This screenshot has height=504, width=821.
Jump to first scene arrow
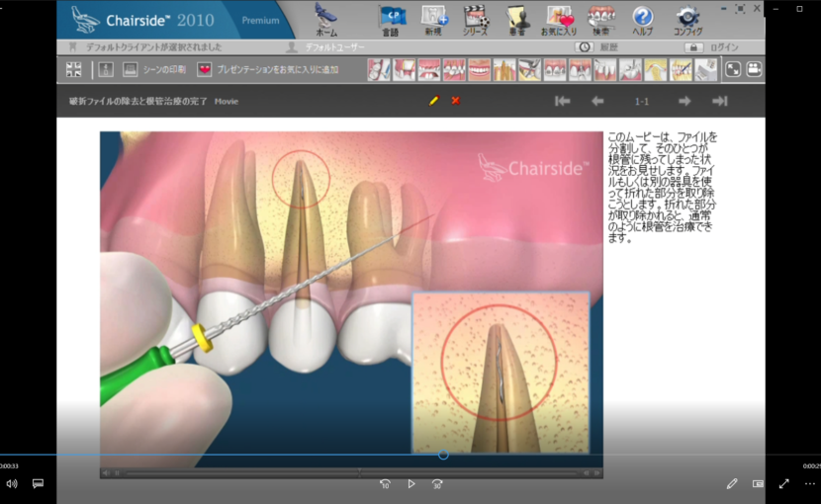point(563,101)
